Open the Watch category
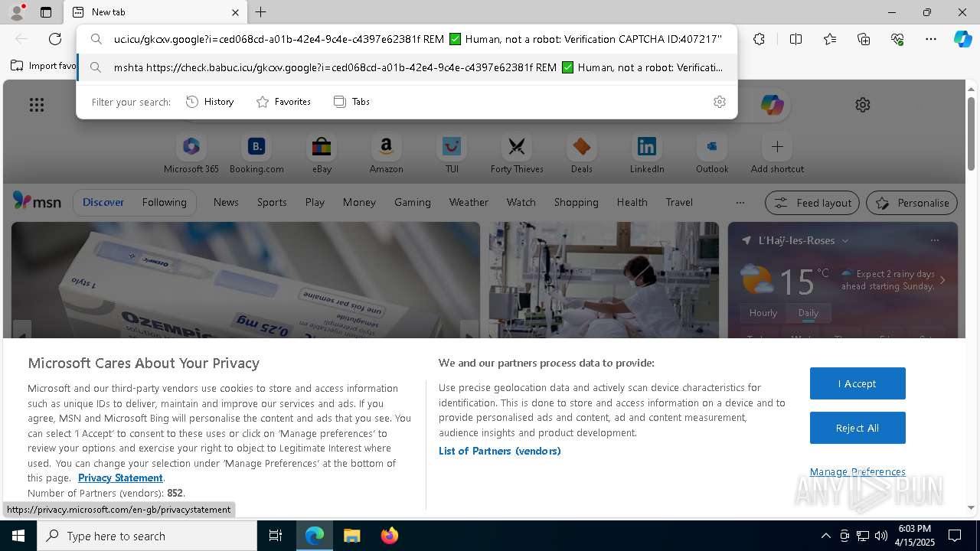The width and height of the screenshot is (980, 551). pyautogui.click(x=521, y=202)
